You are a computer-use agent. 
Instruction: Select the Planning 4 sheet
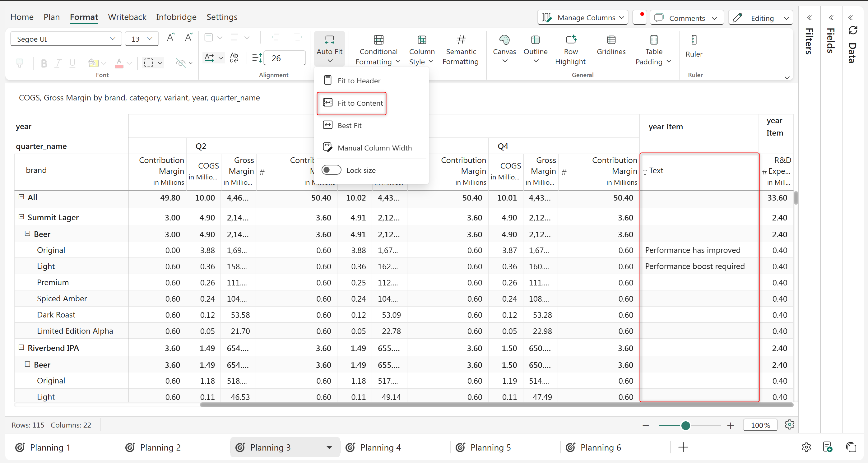(x=380, y=447)
